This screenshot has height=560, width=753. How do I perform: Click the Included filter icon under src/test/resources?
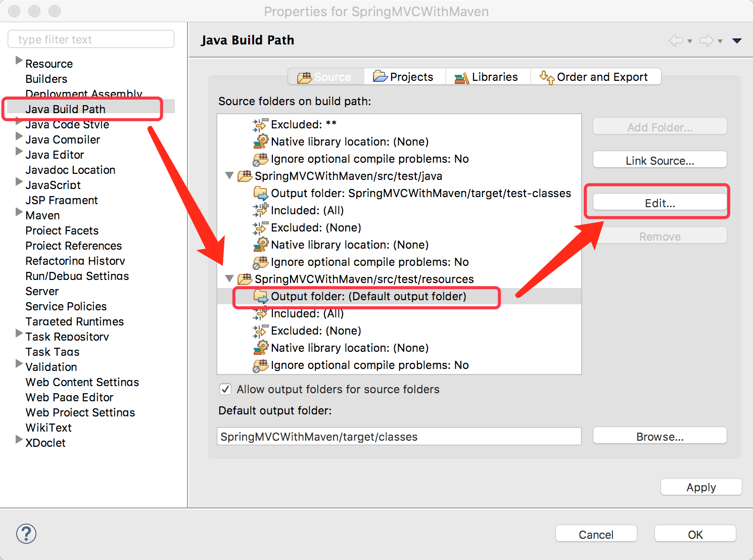point(261,313)
